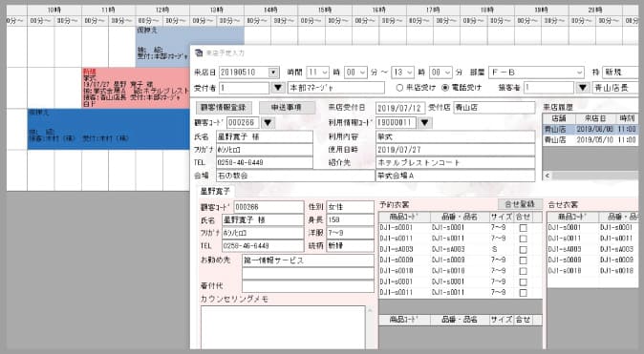The height and width of the screenshot is (354, 644).
Task: Click the 来店履歴 scrollbar left arrow
Action: 547,176
